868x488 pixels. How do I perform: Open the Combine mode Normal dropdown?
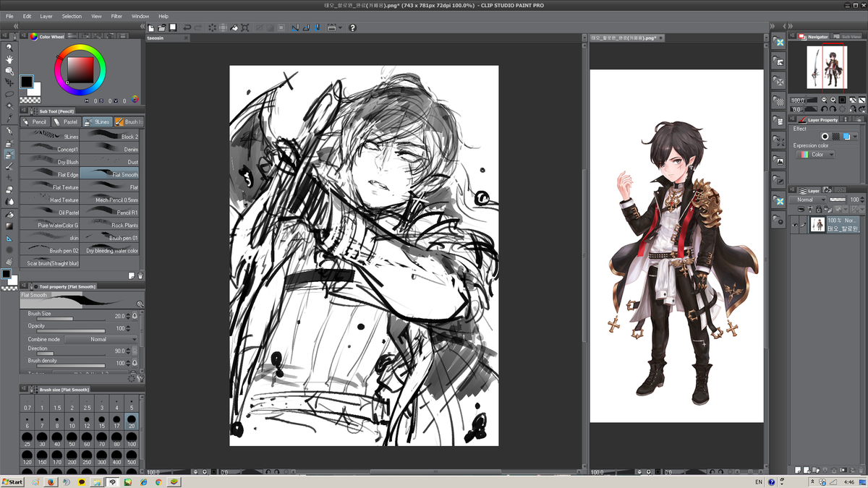[101, 339]
